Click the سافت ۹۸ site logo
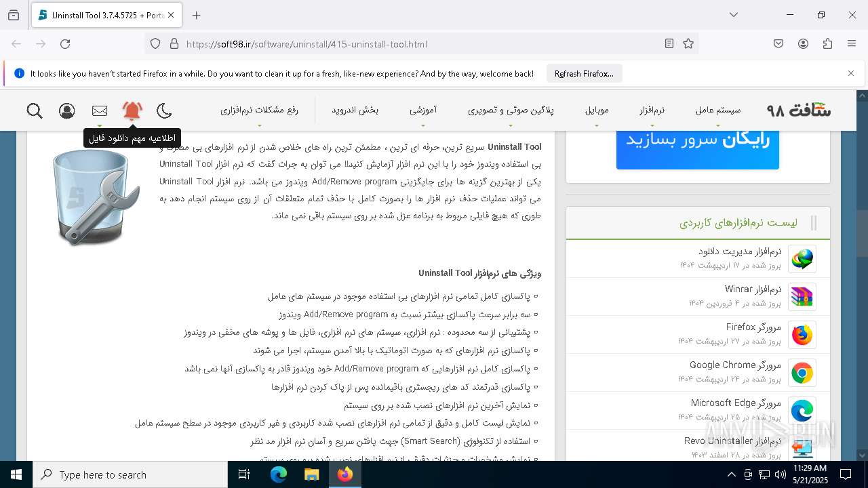The height and width of the screenshot is (488, 868). point(799,110)
